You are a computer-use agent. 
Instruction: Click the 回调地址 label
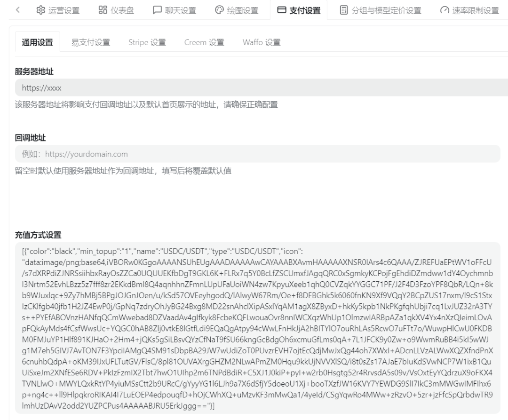(30, 138)
